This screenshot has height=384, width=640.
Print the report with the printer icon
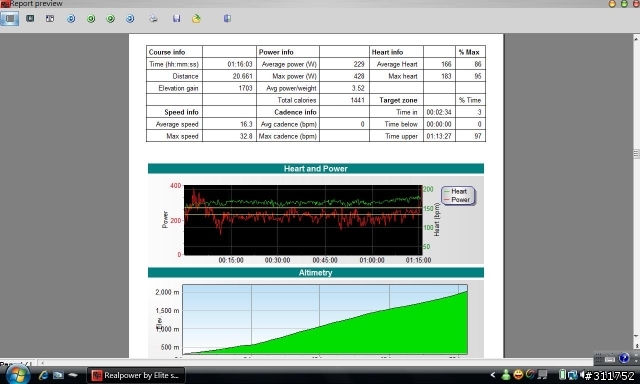(153, 18)
